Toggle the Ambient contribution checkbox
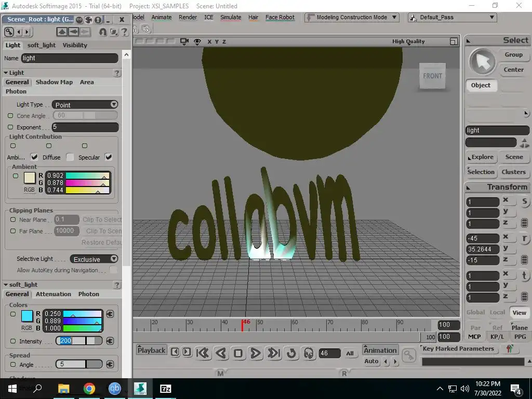 coord(34,157)
